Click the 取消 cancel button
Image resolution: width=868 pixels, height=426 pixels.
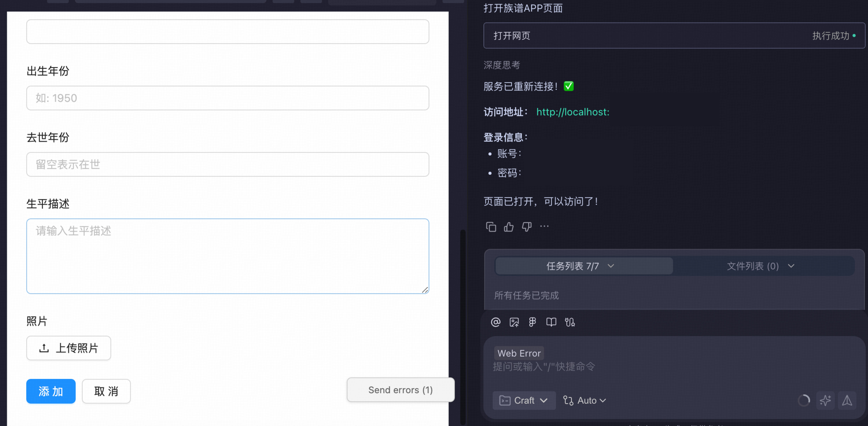pyautogui.click(x=106, y=391)
